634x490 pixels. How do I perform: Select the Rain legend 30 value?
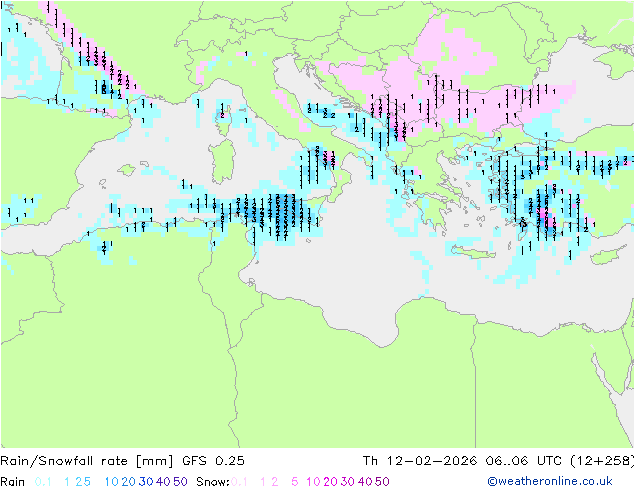146,482
